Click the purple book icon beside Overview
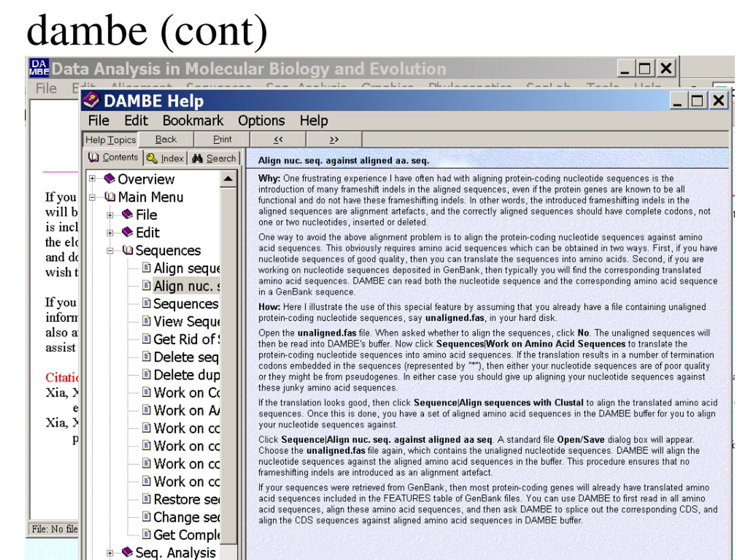The height and width of the screenshot is (560, 747). (109, 178)
